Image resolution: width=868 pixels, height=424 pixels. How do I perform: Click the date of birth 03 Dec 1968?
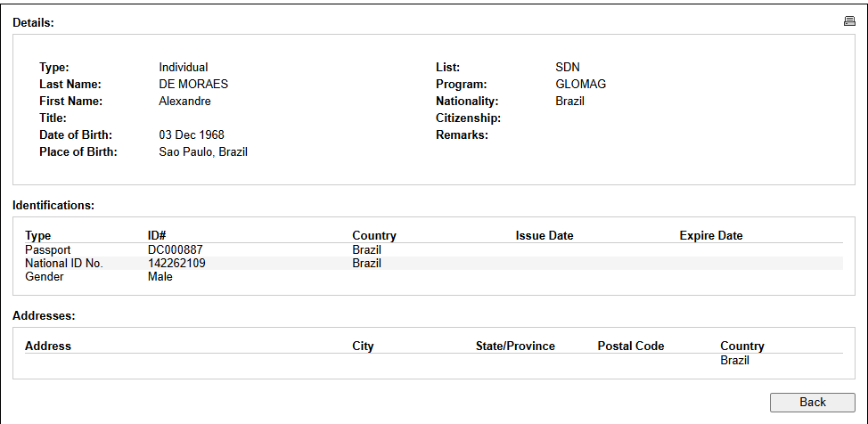pos(192,135)
